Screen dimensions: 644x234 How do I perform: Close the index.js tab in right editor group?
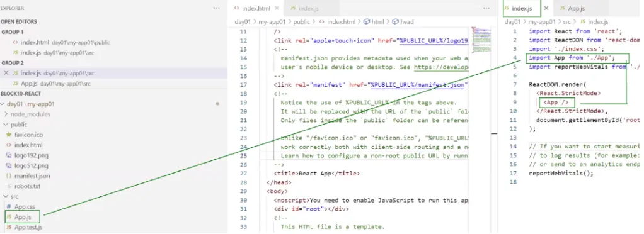click(546, 8)
